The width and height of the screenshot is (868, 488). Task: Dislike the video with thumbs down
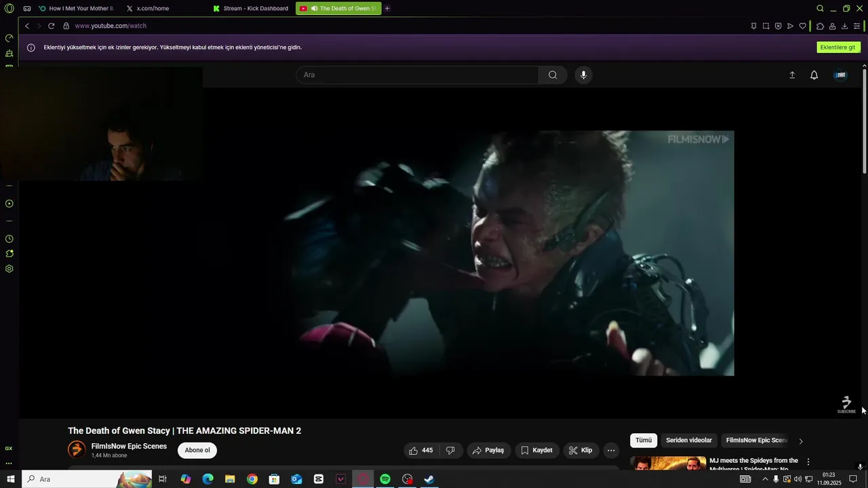(450, 450)
